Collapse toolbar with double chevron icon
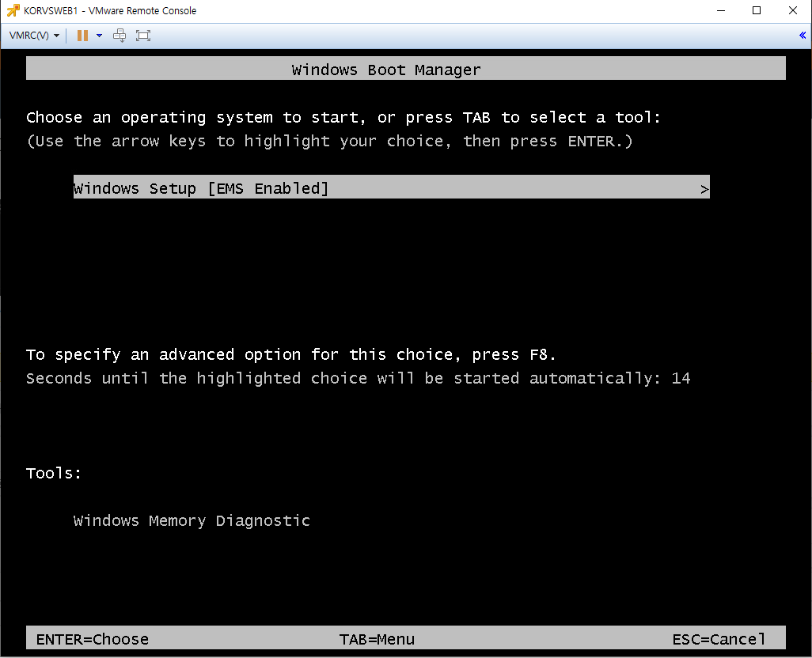 tap(803, 35)
